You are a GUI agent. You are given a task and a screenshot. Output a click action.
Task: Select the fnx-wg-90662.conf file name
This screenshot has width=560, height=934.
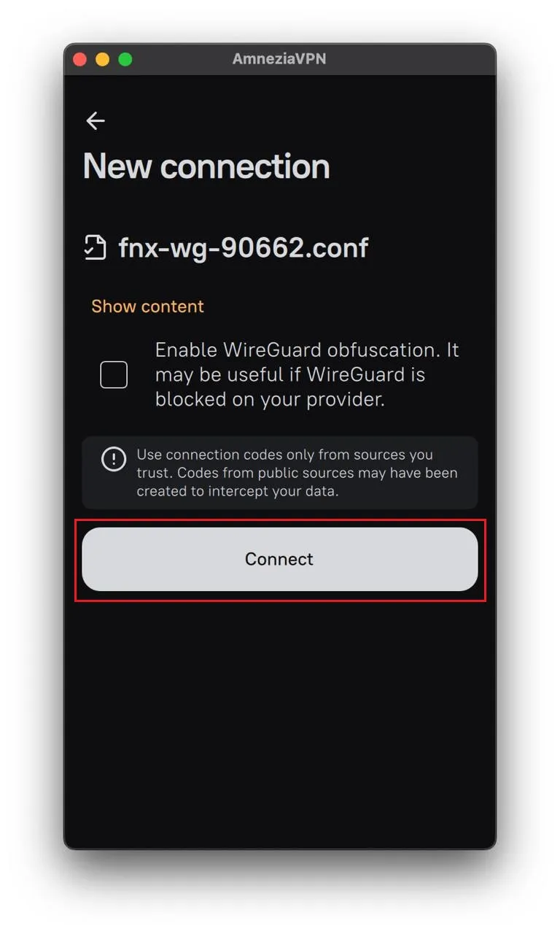point(244,248)
